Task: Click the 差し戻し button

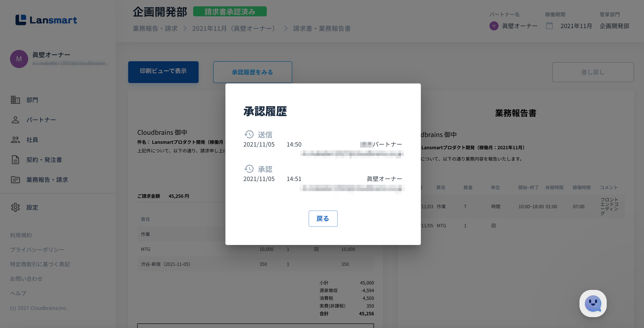Action: tap(593, 72)
